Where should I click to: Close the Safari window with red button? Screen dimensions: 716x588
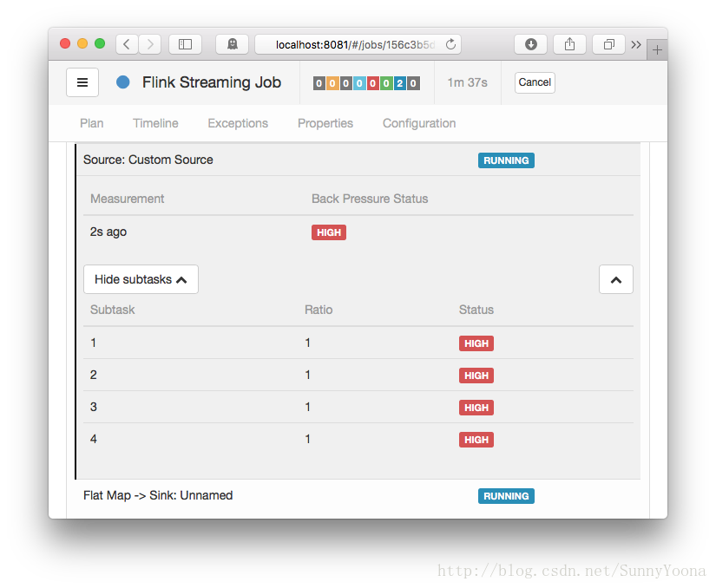[65, 43]
